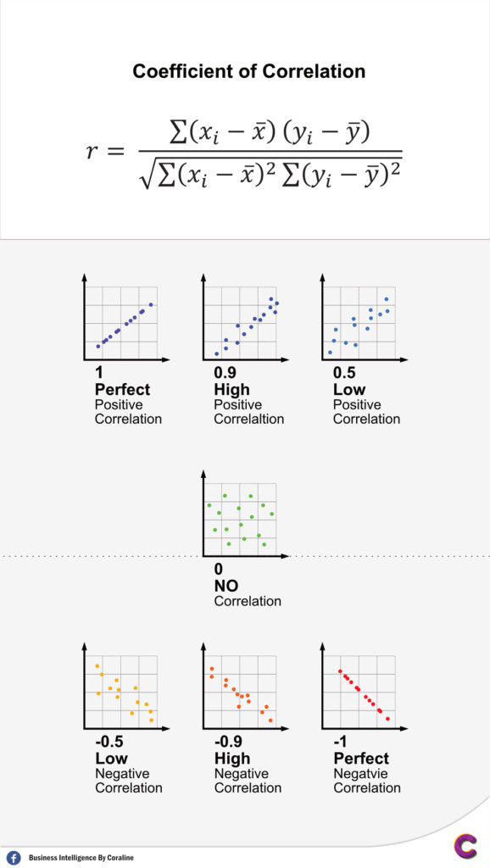The width and height of the screenshot is (490, 868).
Task: Select the perfect positive correlation scatter plot
Action: tap(125, 318)
